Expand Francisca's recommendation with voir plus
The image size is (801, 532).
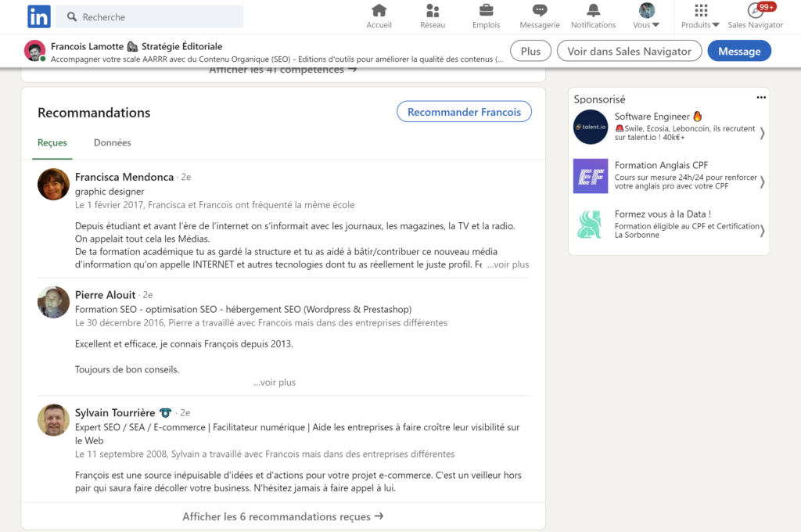[x=508, y=264]
